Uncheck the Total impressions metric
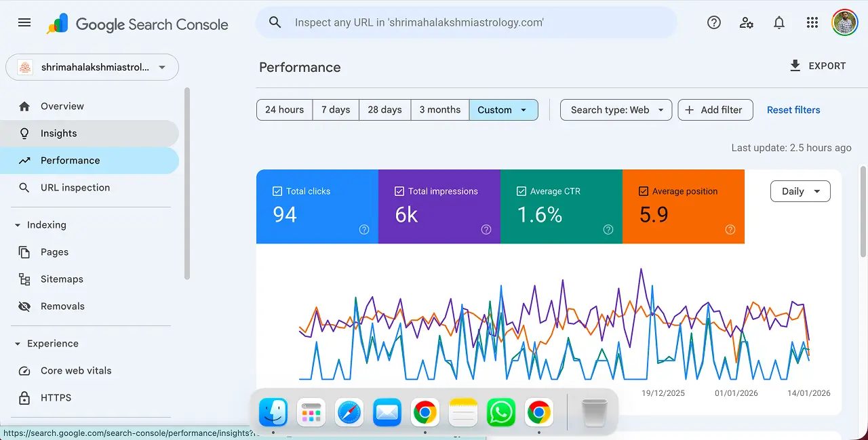The image size is (868, 440). pyautogui.click(x=399, y=191)
